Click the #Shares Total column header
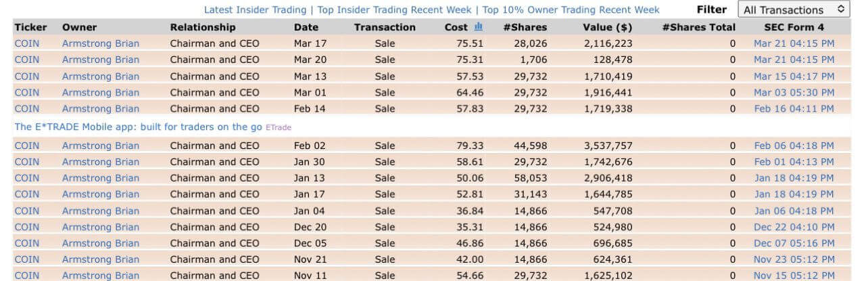 (x=699, y=27)
